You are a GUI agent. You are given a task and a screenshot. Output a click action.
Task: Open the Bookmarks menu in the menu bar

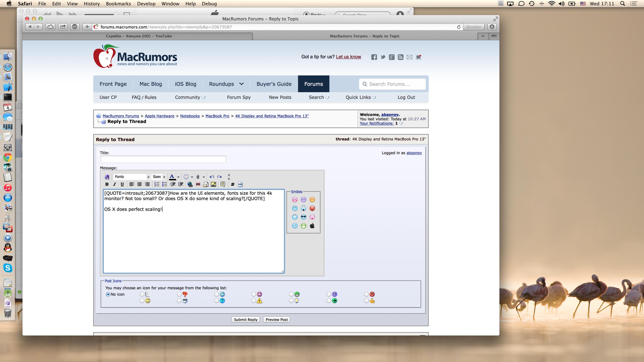pyautogui.click(x=118, y=4)
